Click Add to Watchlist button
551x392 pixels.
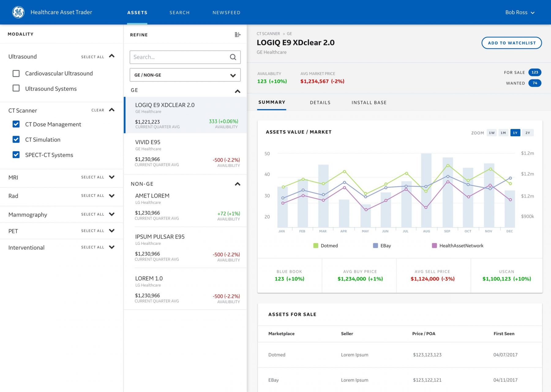coord(512,43)
